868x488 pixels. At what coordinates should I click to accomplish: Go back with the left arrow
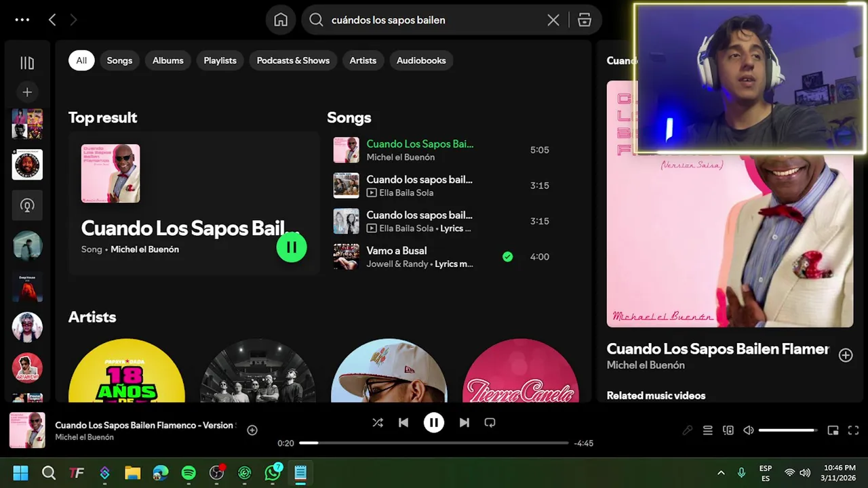pos(52,20)
